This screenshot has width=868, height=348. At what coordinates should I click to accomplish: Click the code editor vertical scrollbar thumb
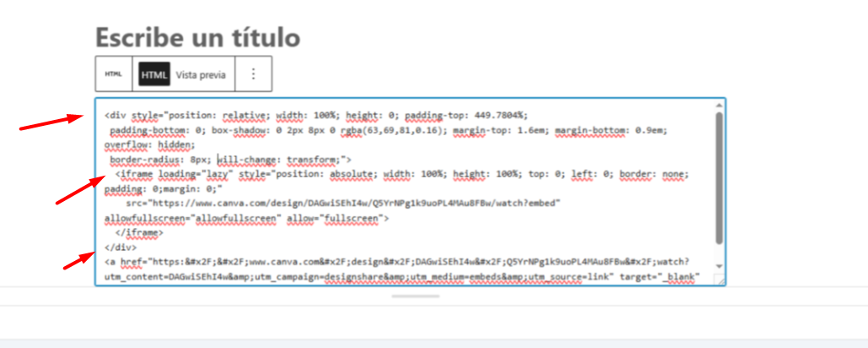(718, 177)
